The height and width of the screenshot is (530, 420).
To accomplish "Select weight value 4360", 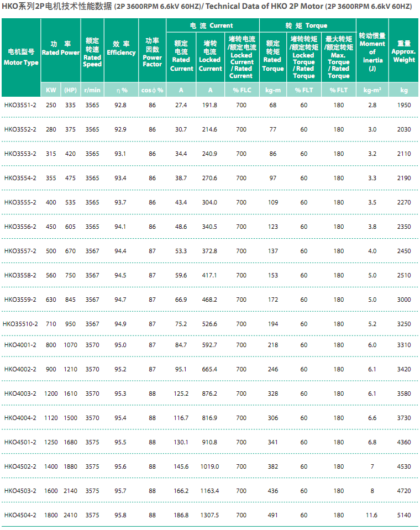I will tap(404, 443).
